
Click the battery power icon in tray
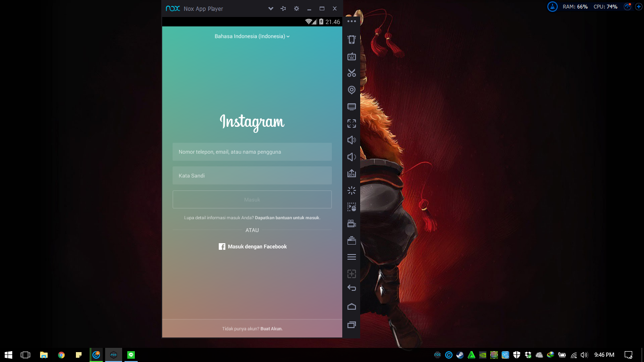click(x=562, y=355)
